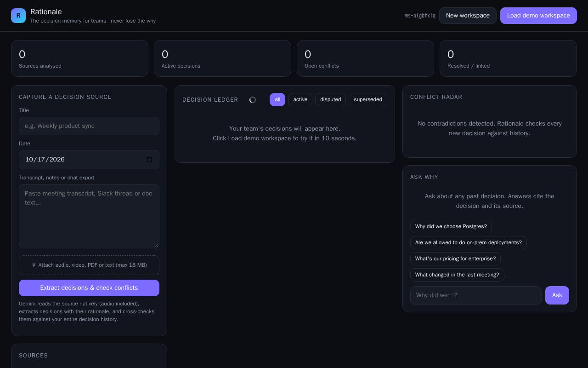Viewport: 588px width, 368px height.
Task: Filter ledger by 'superseded' decisions
Action: pos(368,100)
